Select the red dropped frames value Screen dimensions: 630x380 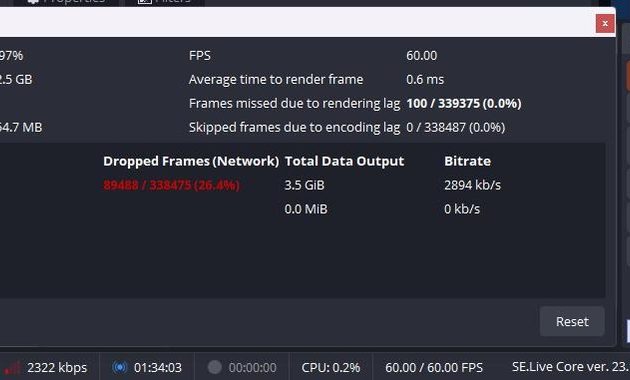(x=172, y=185)
